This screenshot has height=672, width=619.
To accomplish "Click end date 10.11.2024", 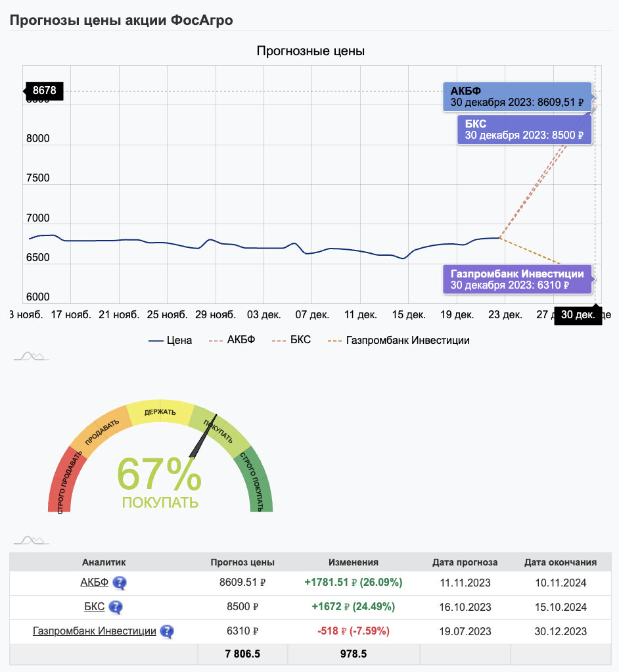I will coord(561,583).
